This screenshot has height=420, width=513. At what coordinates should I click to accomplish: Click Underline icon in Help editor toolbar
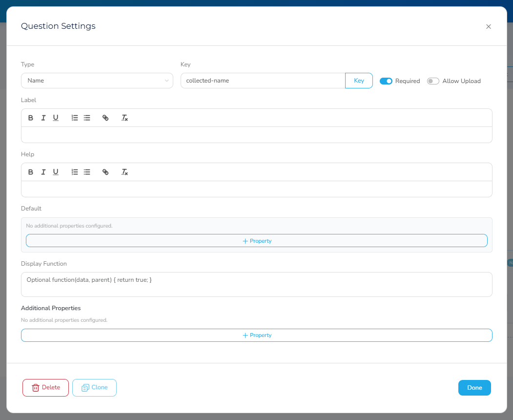(56, 172)
